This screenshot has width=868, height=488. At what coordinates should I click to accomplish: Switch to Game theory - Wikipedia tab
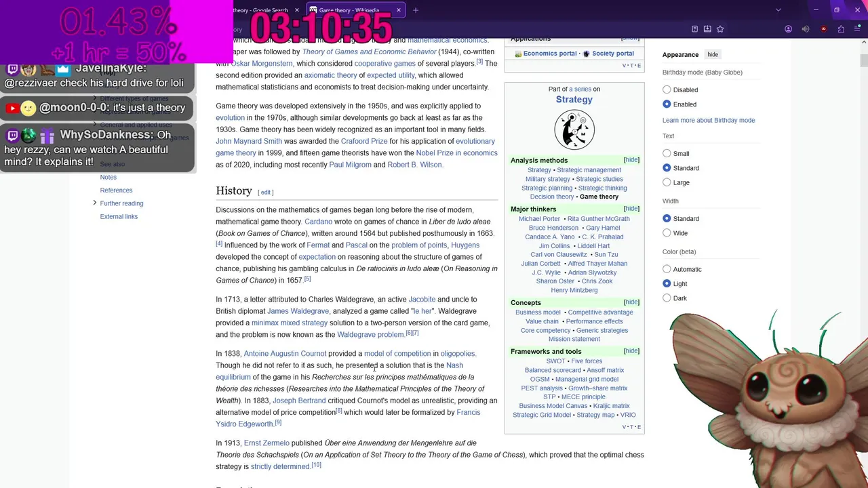tap(355, 10)
